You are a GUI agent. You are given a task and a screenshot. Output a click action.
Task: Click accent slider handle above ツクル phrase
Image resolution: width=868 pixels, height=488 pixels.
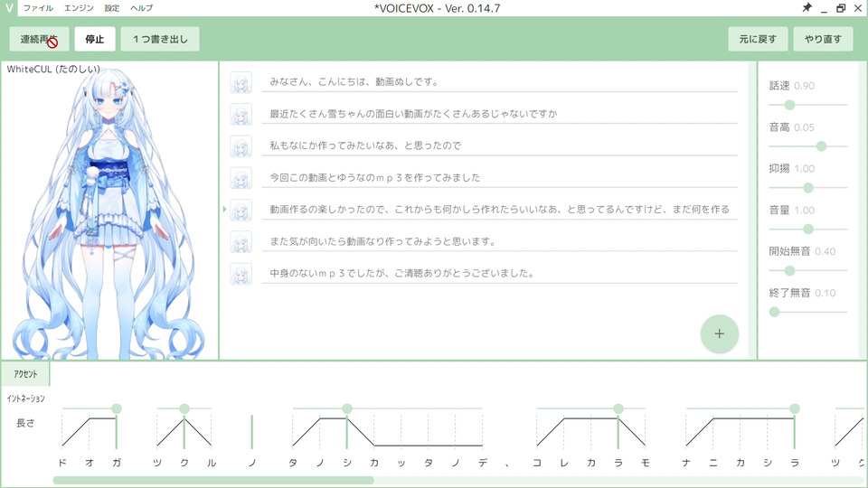pos(184,408)
